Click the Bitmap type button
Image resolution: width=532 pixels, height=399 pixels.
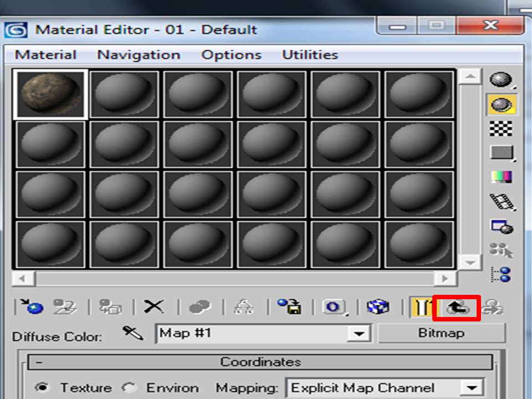coord(442,332)
